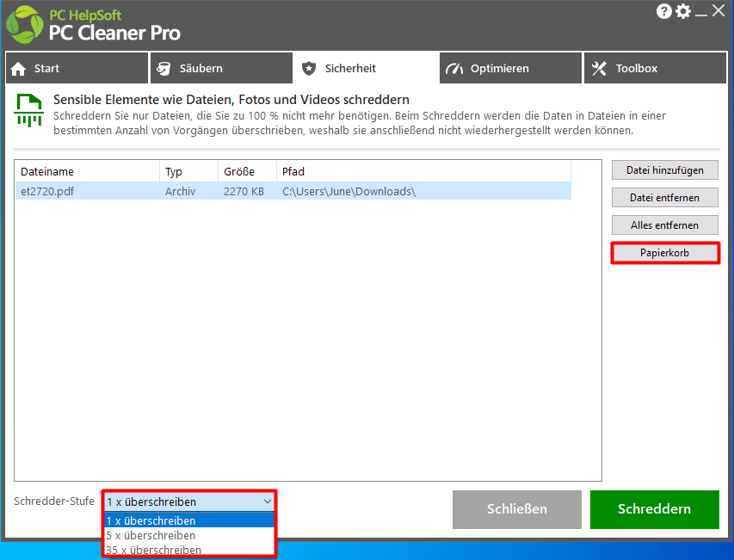Click the bucket icon on Säubern tab
Viewport: 734px width, 560px height.
pos(163,69)
